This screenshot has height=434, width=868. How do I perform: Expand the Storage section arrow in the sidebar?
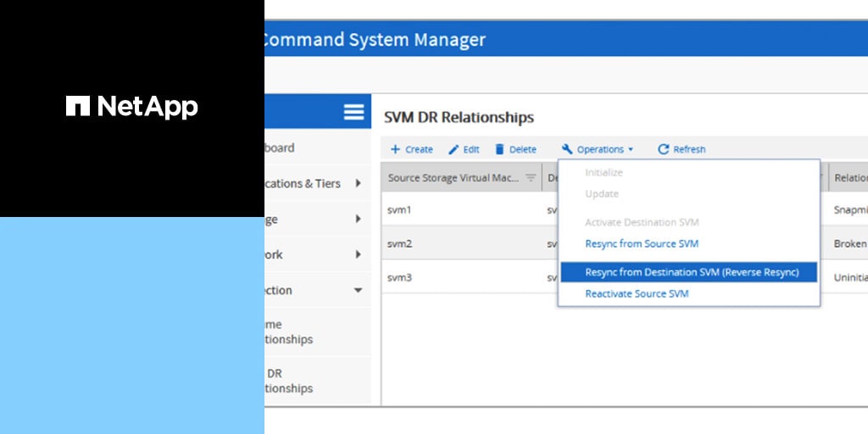point(358,219)
